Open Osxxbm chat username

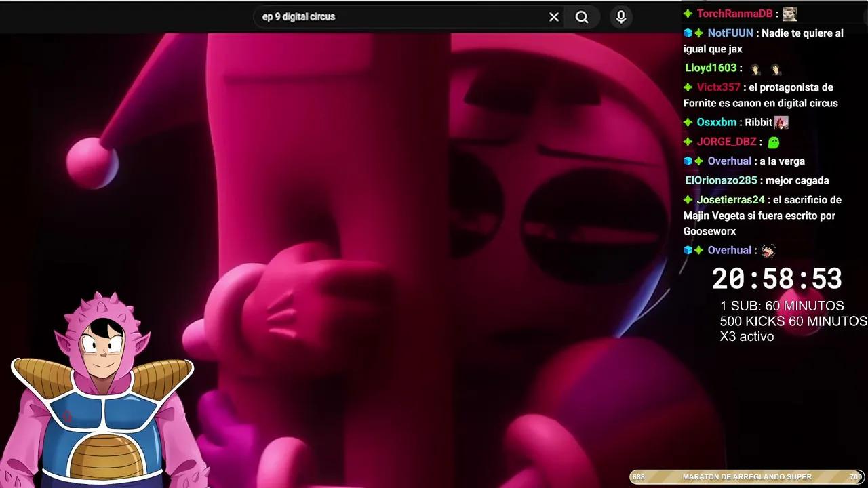pos(716,122)
